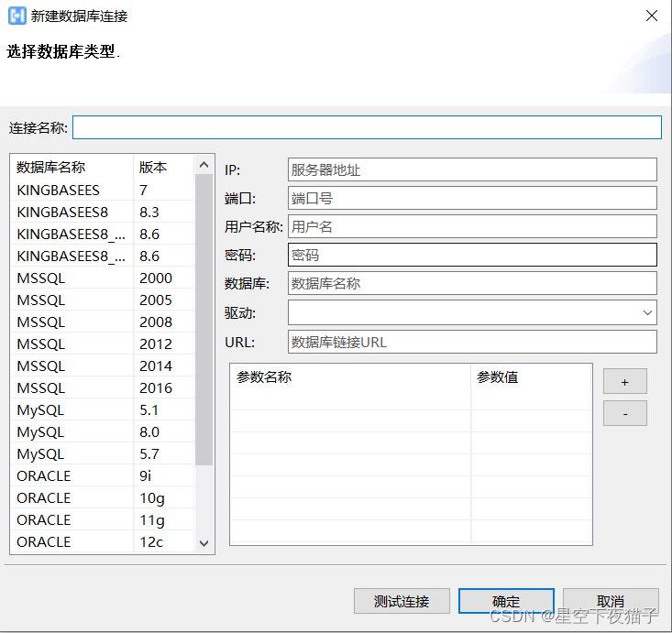The height and width of the screenshot is (633, 672).
Task: Focus the IP 服务器地址 field
Action: tap(472, 169)
